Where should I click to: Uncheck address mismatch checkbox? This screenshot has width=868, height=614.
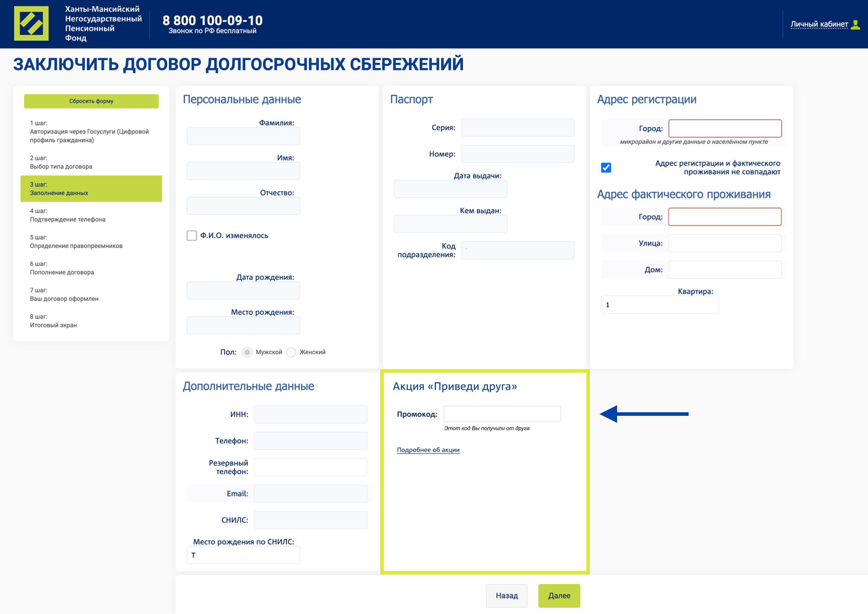click(x=606, y=168)
